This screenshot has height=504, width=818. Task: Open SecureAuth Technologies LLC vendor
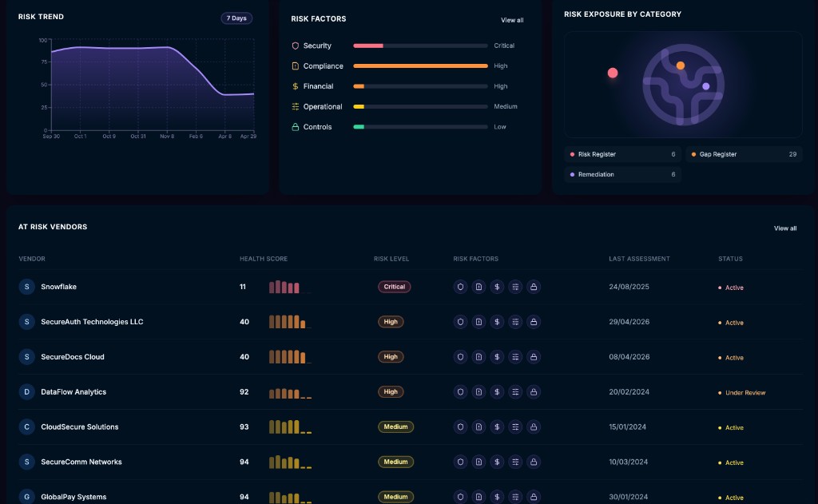(x=92, y=322)
